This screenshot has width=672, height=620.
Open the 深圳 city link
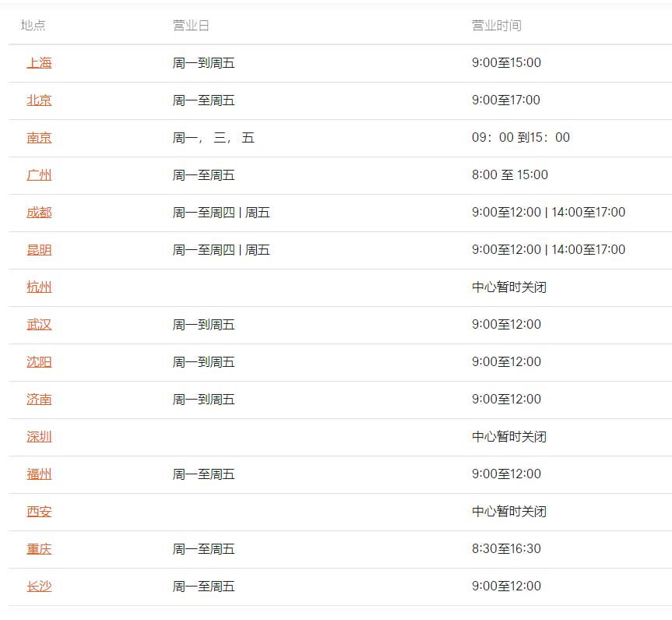coord(39,436)
